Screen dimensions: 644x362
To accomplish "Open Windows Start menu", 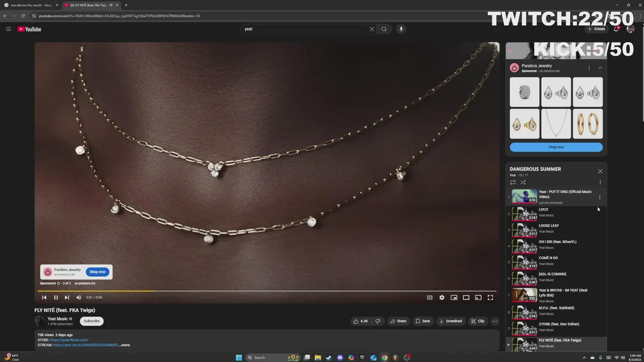I will [x=239, y=357].
